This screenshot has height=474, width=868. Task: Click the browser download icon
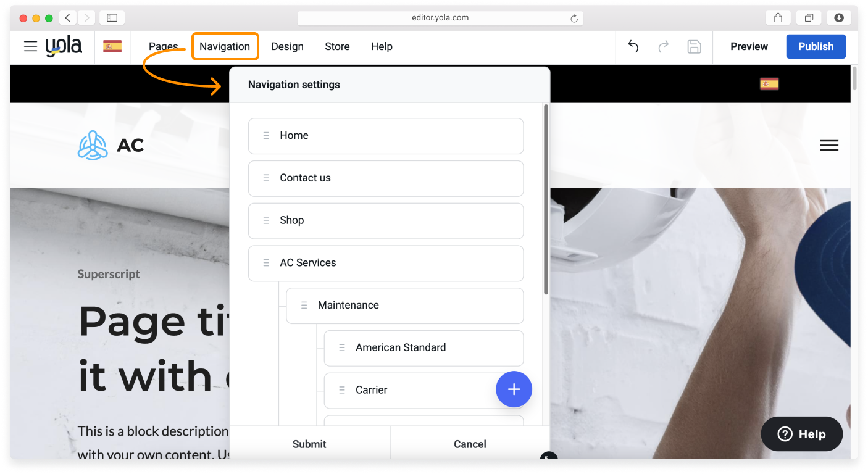pyautogui.click(x=839, y=17)
